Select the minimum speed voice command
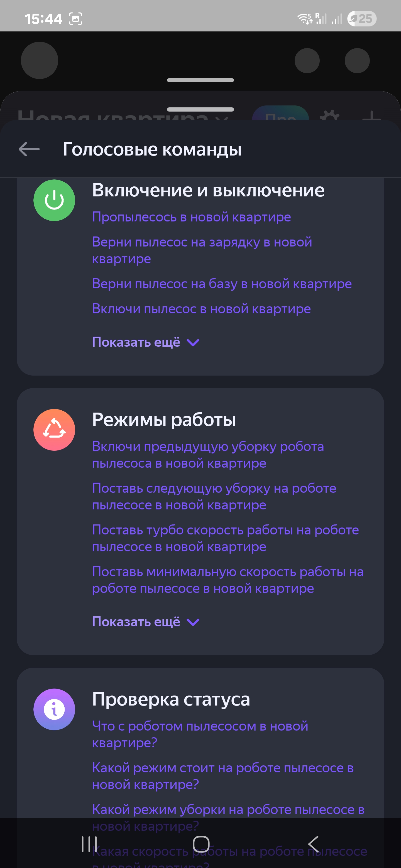Screen dimensions: 401x868 click(228, 580)
